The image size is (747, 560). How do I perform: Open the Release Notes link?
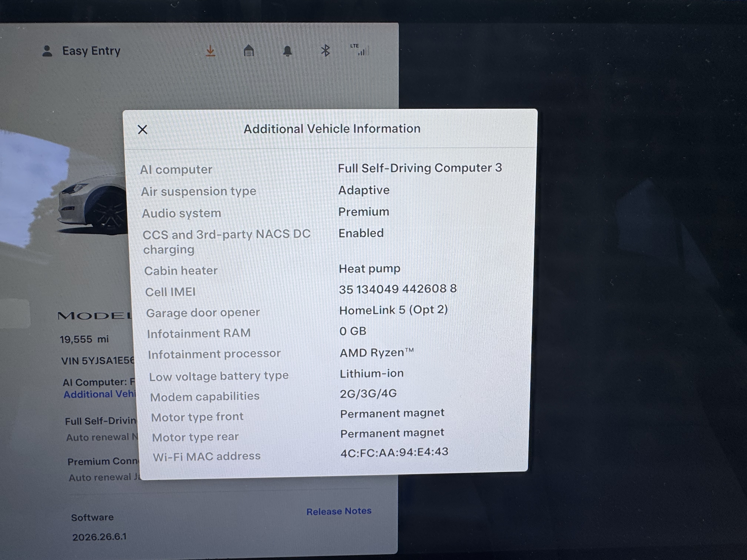339,511
